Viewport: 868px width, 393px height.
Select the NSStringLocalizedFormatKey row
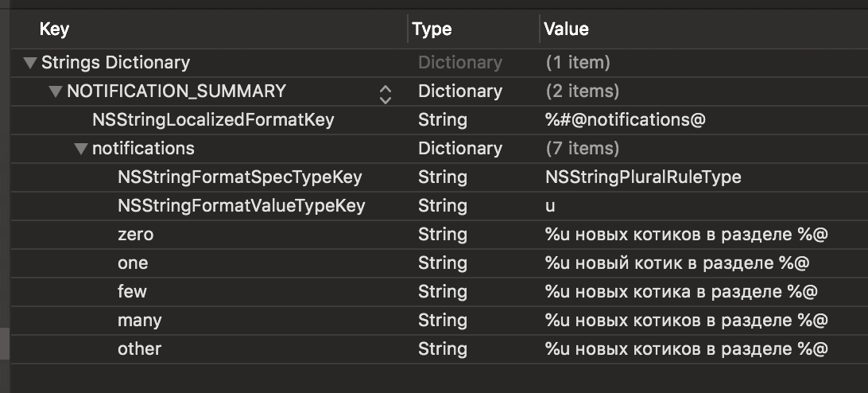coord(213,120)
